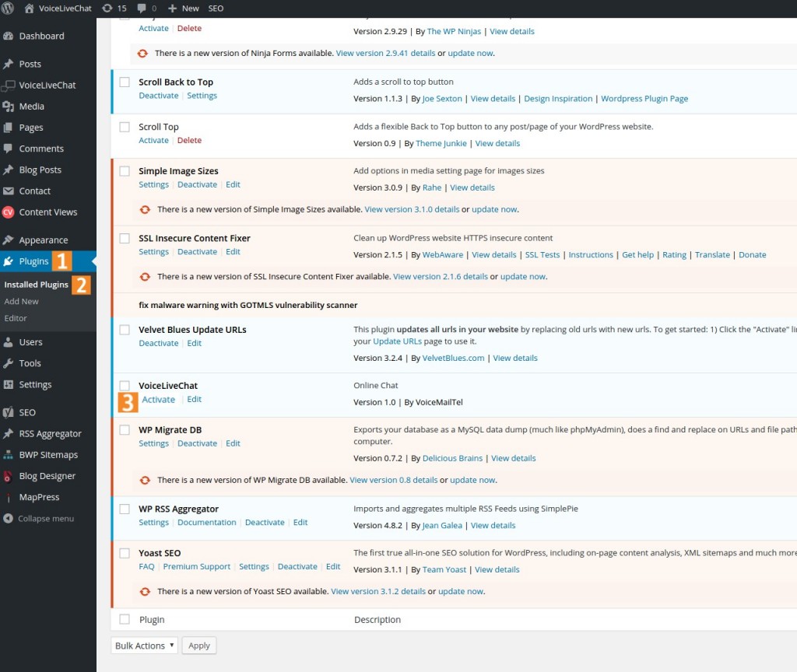Viewport: 797px width, 672px height.
Task: Visit the Delicious Brains author link
Action: 452,458
